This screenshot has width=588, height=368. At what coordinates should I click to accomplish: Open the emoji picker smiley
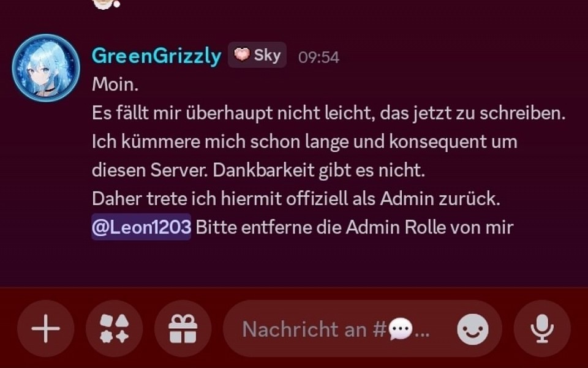coord(472,329)
